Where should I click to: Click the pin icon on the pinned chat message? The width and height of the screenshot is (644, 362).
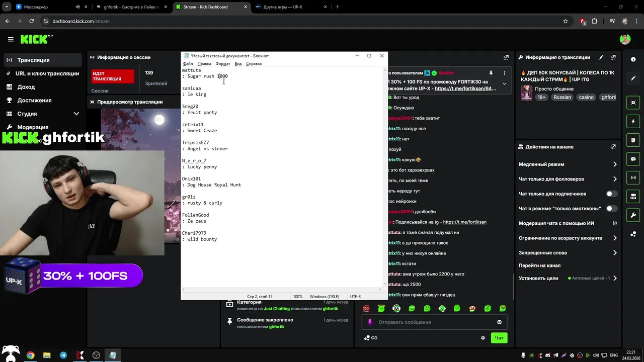point(491,73)
